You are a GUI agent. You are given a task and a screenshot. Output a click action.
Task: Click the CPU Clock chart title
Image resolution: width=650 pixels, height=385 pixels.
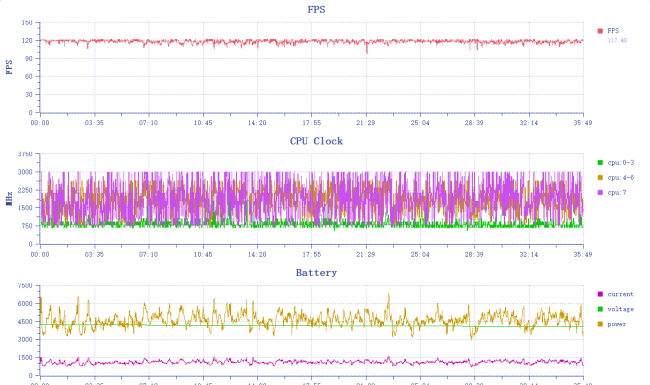(316, 141)
